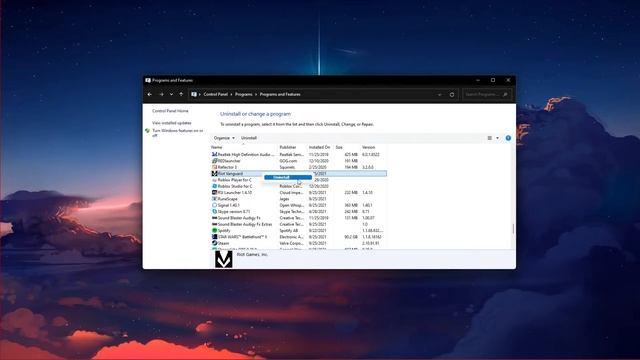Select the 425 MB size cell
The height and width of the screenshot is (360, 640).
[351, 155]
